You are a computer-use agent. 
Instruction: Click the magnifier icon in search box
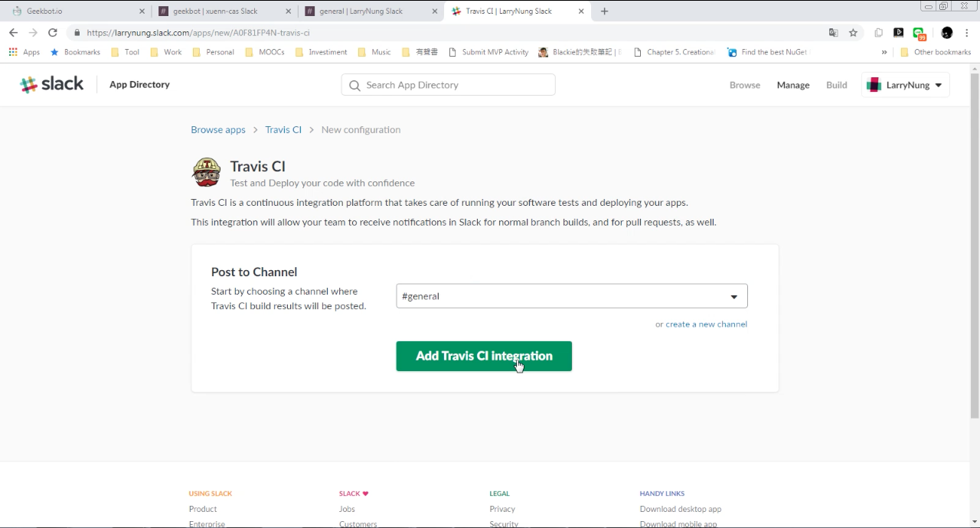click(x=354, y=86)
